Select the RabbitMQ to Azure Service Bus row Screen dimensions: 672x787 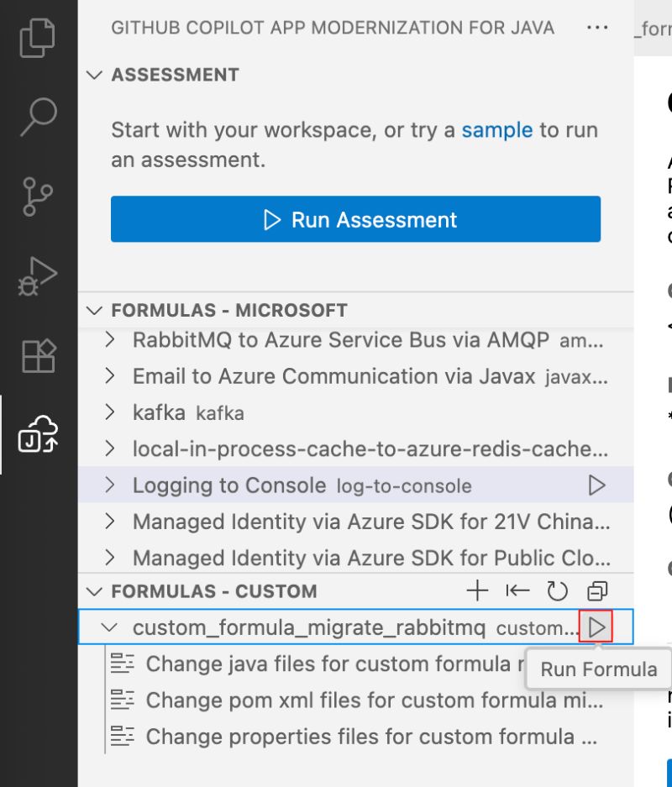(356, 340)
